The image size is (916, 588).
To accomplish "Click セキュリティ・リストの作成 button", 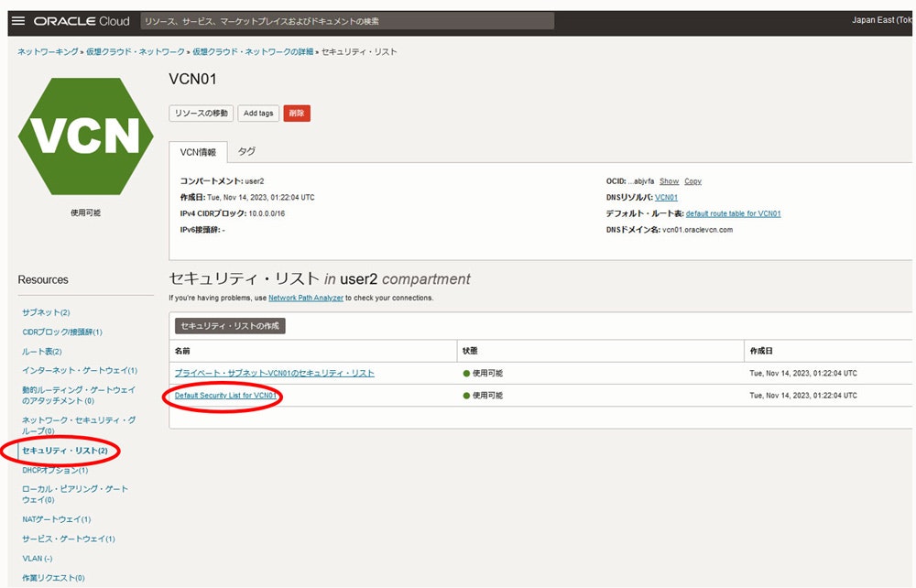I will [x=230, y=326].
